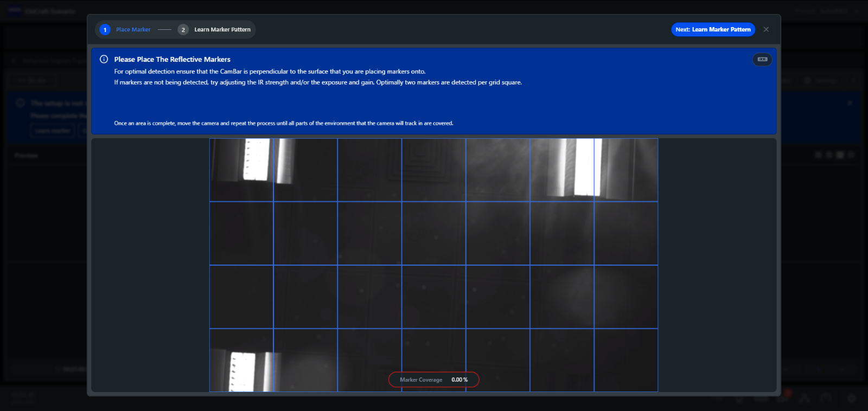Viewport: 868px width, 411px height.
Task: Click the 0.00 % coverage value
Action: 459,380
